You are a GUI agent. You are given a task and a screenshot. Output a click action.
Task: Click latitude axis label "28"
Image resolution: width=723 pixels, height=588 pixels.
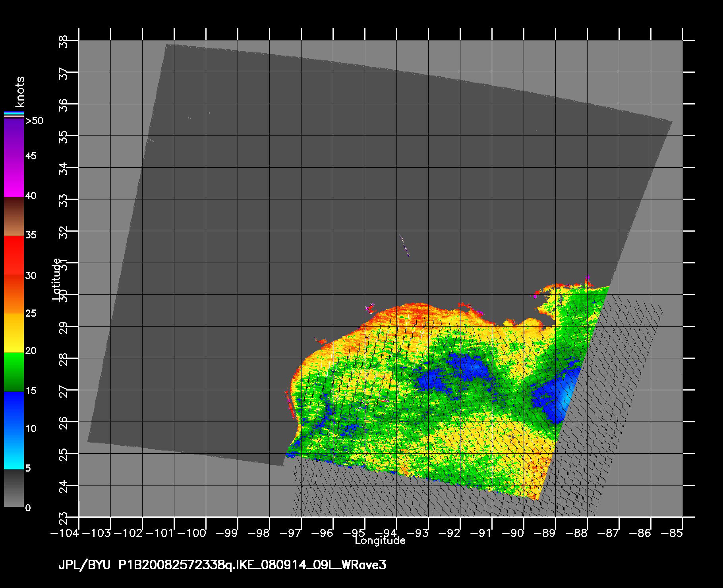64,359
